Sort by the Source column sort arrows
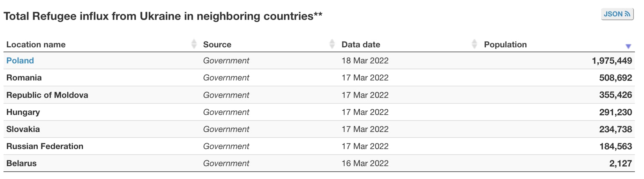The image size is (644, 179). (x=332, y=44)
